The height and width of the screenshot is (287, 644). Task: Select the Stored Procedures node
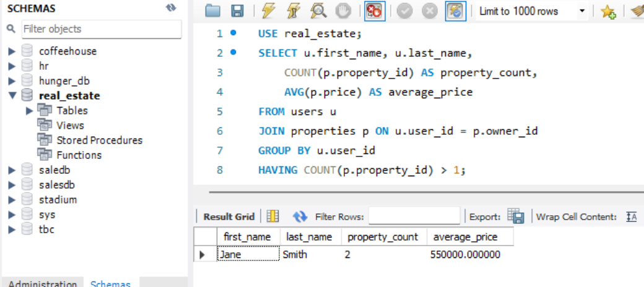[x=100, y=140]
